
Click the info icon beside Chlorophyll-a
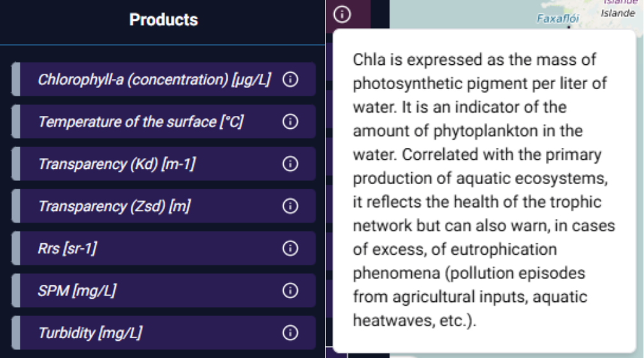[290, 80]
